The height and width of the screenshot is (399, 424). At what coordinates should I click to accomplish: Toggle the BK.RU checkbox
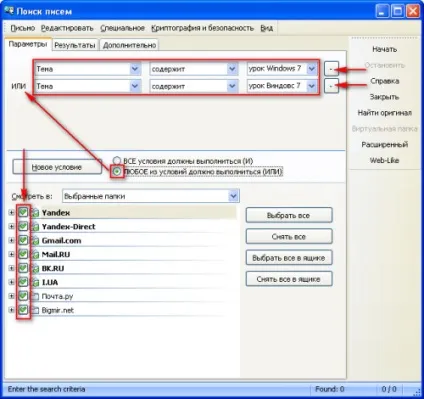tap(23, 268)
